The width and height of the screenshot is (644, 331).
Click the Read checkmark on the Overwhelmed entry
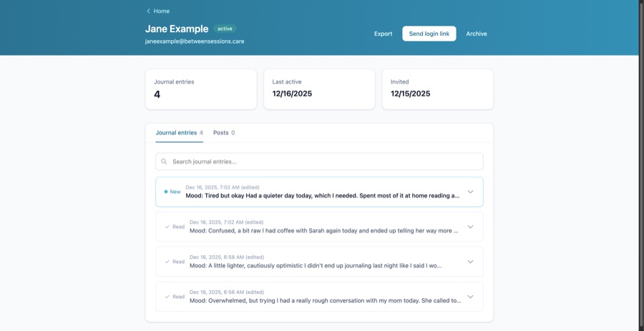click(167, 297)
